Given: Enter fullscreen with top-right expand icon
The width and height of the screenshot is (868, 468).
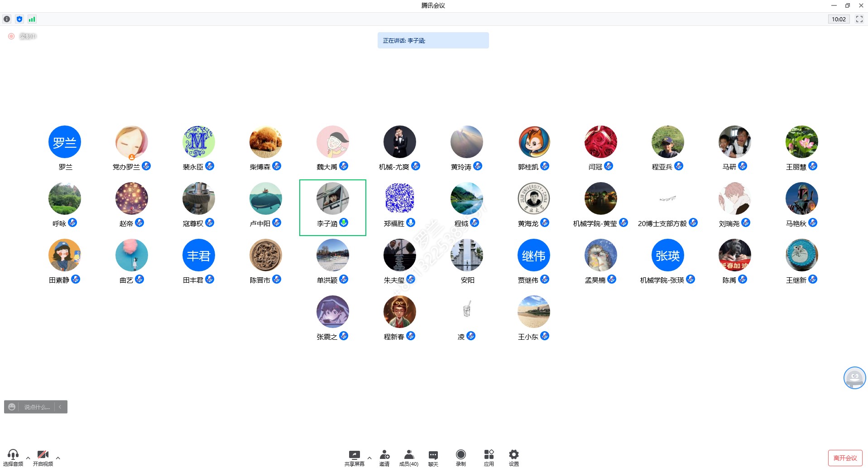Looking at the screenshot, I should [x=859, y=19].
